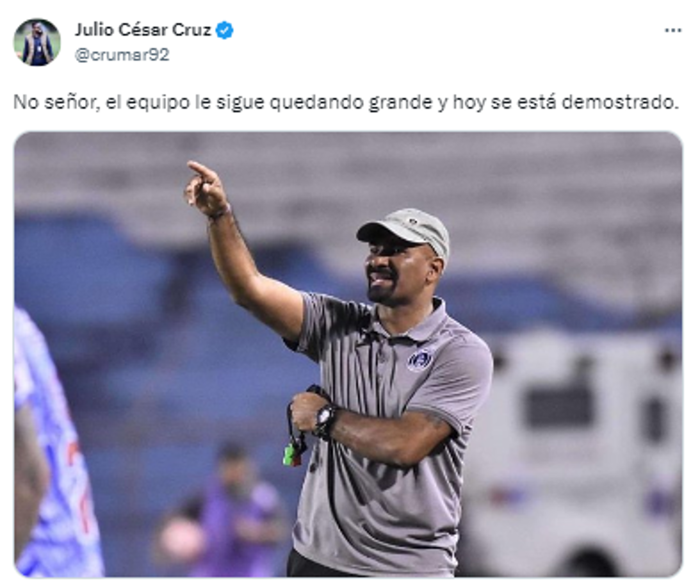Open the Julio César Cruz display name
The height and width of the screenshot is (588, 700).
[142, 30]
